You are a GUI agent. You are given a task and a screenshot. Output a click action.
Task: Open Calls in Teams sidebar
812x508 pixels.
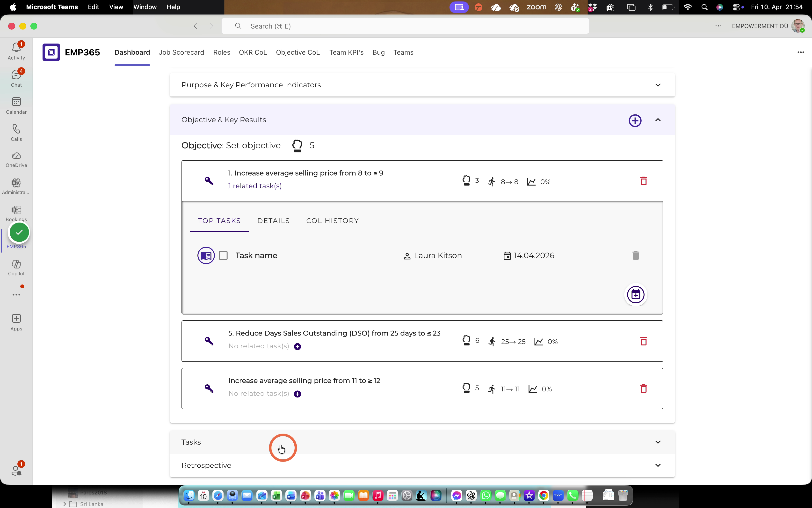click(x=16, y=132)
